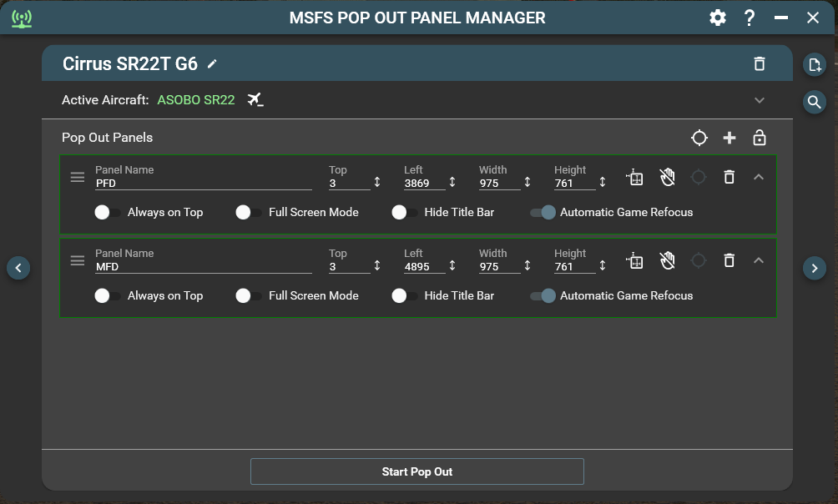
Task: Enable Full Screen Mode for MFD
Action: point(249,295)
